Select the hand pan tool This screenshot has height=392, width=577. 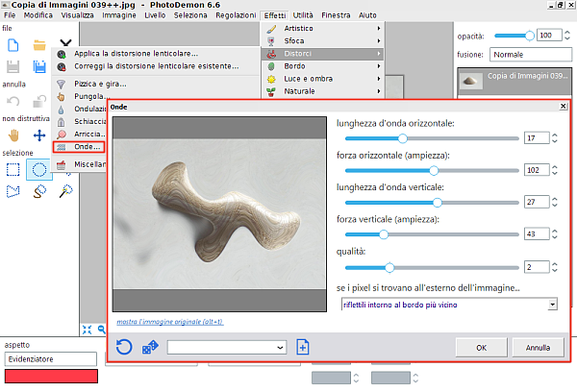[x=13, y=135]
